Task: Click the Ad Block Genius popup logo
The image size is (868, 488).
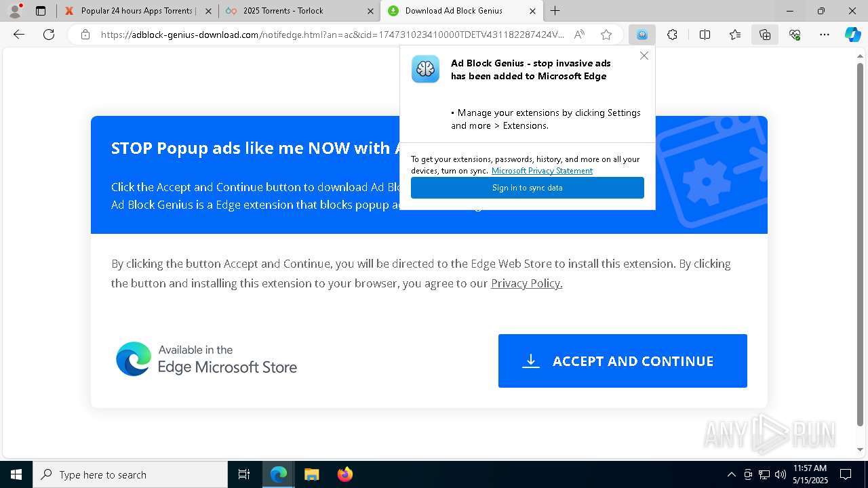Action: (425, 69)
